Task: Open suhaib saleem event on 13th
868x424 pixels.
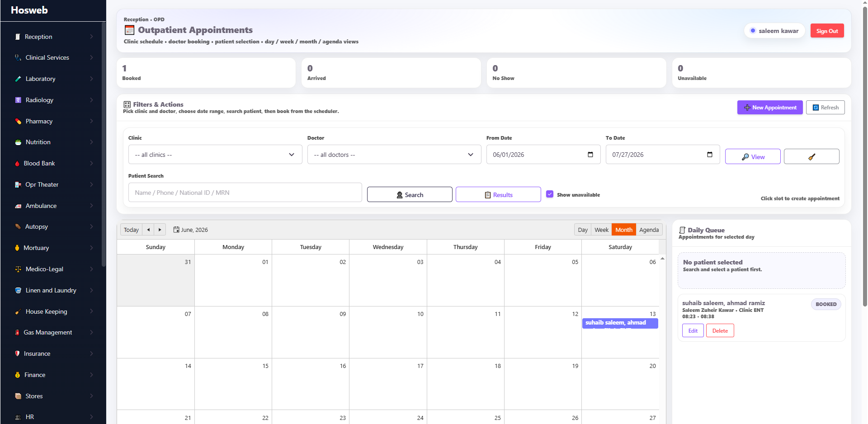Action: click(x=620, y=323)
